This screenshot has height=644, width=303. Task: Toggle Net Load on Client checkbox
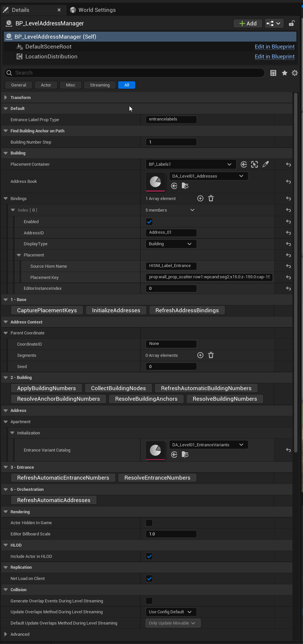[x=149, y=579]
